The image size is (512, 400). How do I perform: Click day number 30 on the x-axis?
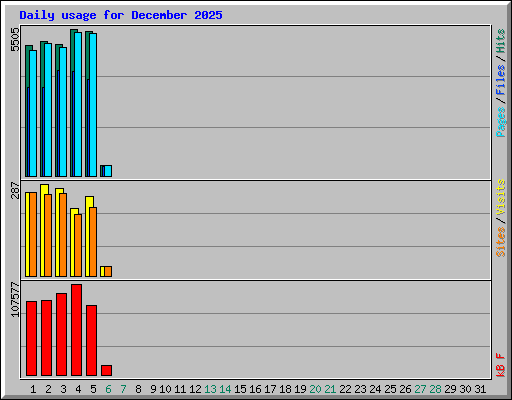[x=465, y=389]
